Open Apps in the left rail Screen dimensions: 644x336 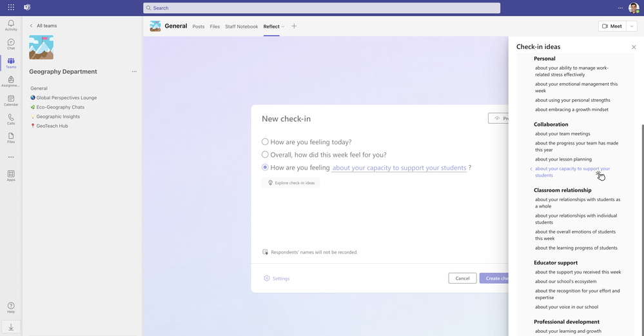[11, 176]
